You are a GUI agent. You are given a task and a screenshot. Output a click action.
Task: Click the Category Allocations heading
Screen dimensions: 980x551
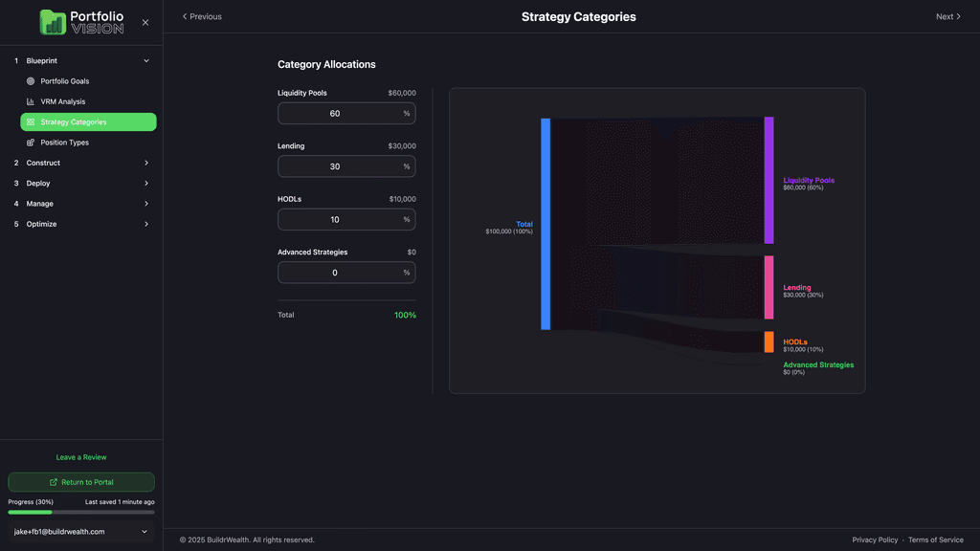pyautogui.click(x=326, y=64)
